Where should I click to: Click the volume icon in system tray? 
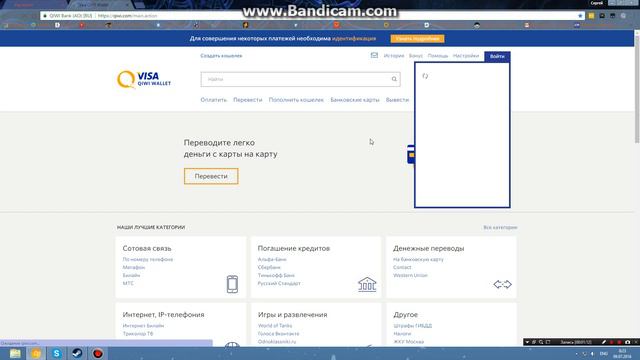592,353
